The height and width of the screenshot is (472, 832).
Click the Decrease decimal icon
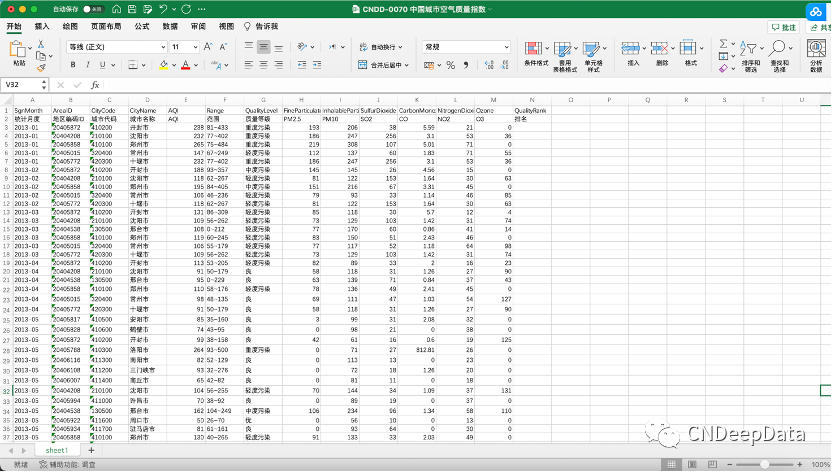[x=504, y=65]
